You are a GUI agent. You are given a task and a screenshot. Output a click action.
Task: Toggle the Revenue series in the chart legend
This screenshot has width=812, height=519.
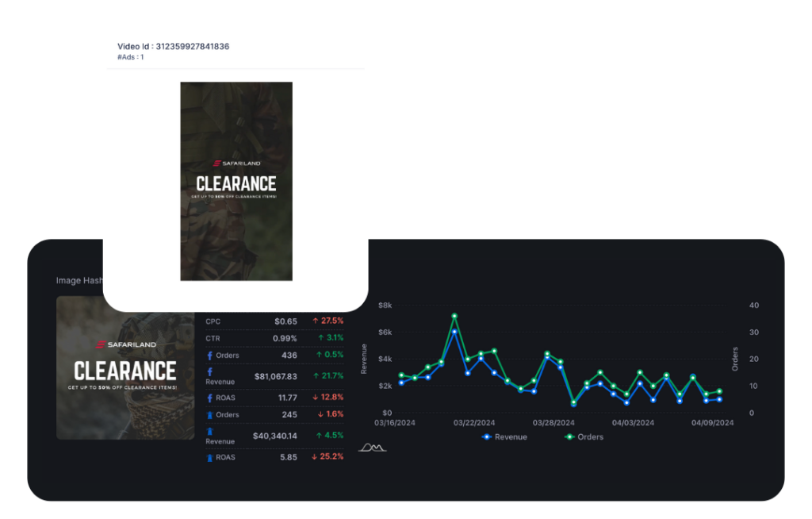(504, 437)
